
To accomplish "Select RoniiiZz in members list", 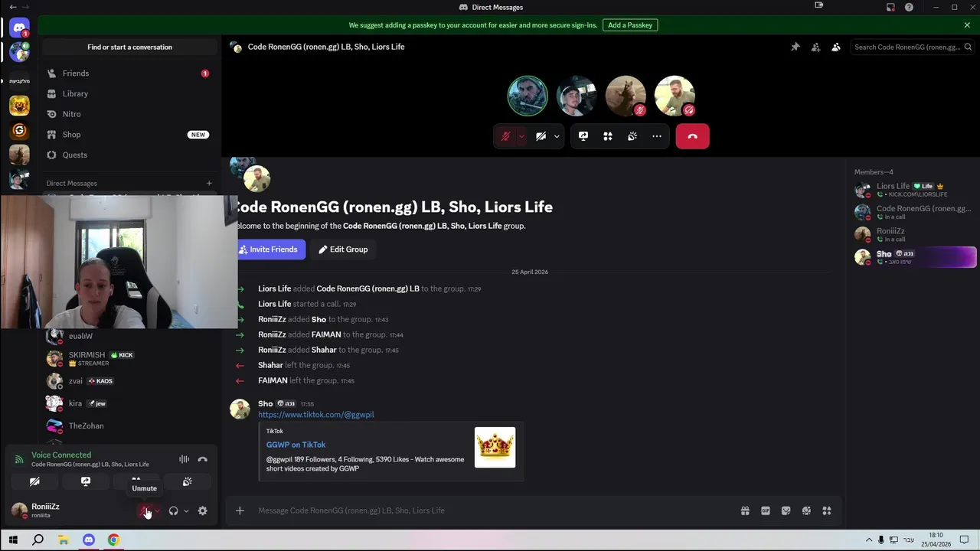I will [x=914, y=234].
